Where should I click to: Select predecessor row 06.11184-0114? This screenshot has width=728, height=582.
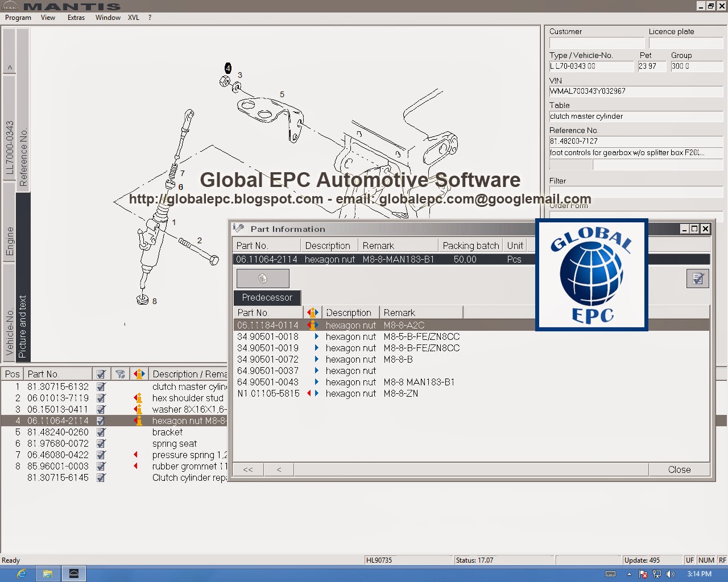point(471,325)
